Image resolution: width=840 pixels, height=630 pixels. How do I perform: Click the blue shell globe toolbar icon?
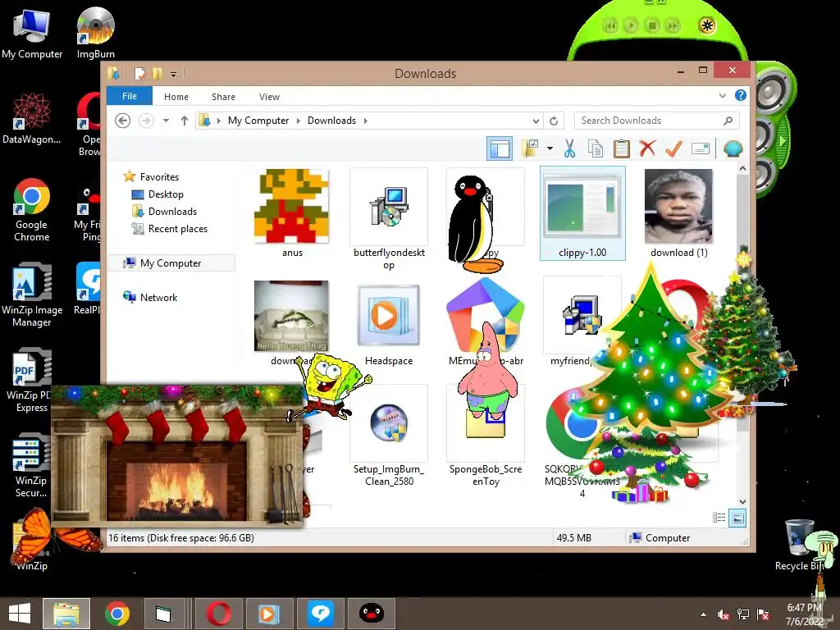tap(733, 148)
